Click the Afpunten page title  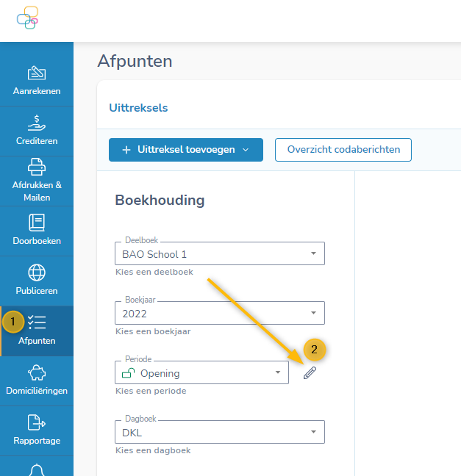click(x=135, y=61)
